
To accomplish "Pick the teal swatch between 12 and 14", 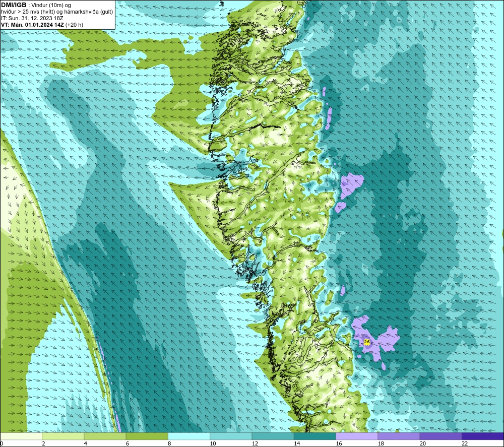I will [273, 436].
